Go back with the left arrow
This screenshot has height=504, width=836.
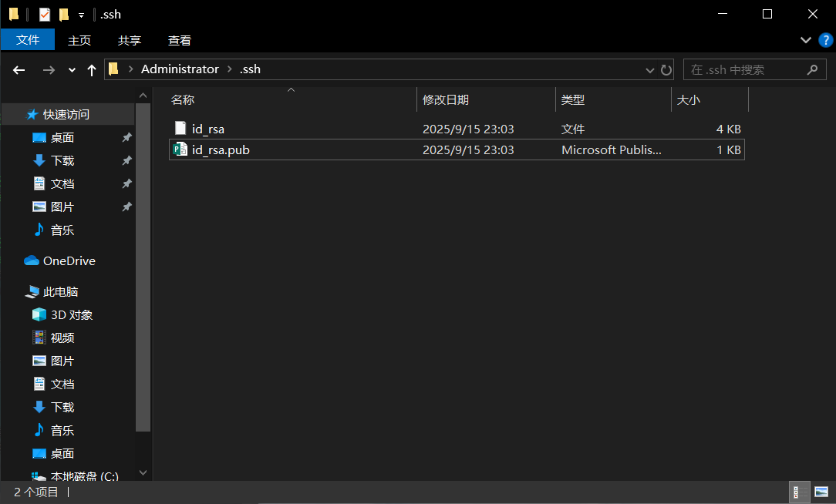coord(19,70)
